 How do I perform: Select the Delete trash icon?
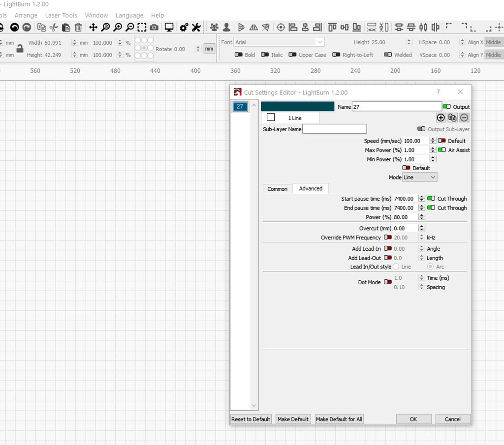[78, 27]
